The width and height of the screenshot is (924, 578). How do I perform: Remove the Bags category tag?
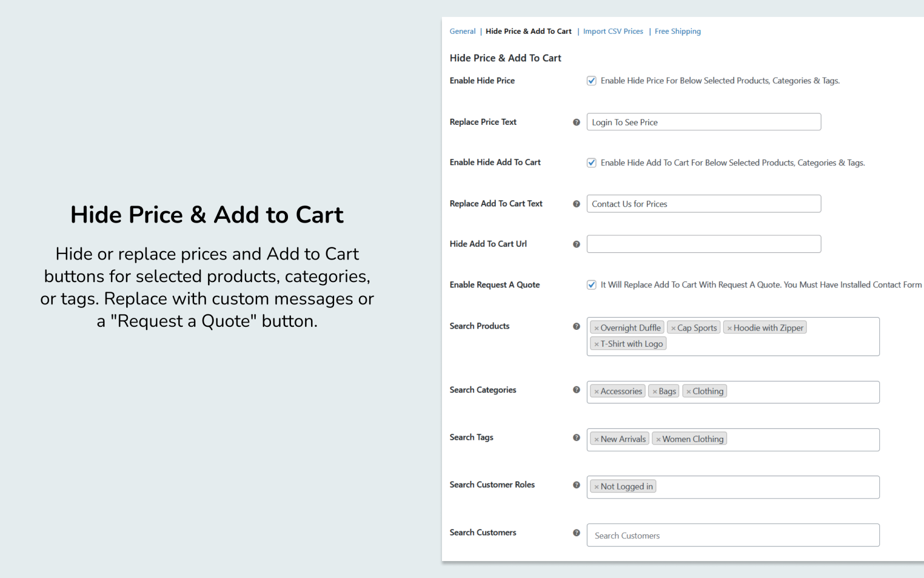[x=655, y=391]
